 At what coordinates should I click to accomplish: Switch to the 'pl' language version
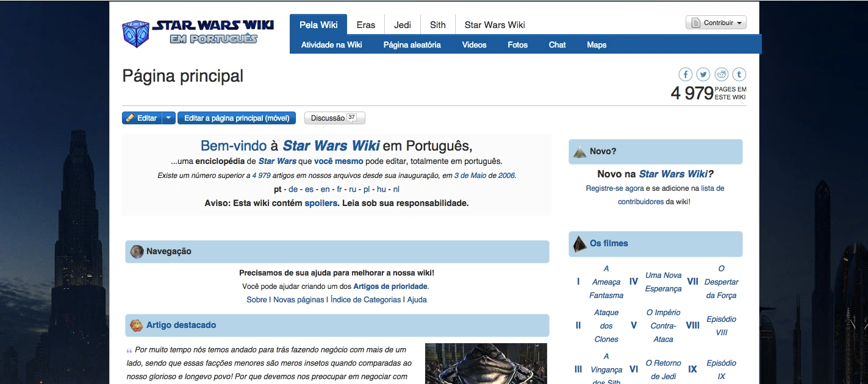pos(367,190)
